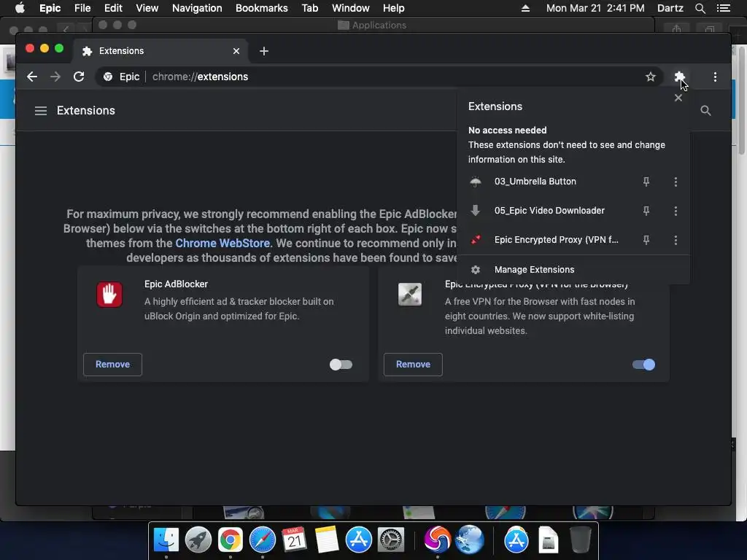
Task: Click the Epic Encrypted Proxy (VPN f... name
Action: tap(556, 239)
